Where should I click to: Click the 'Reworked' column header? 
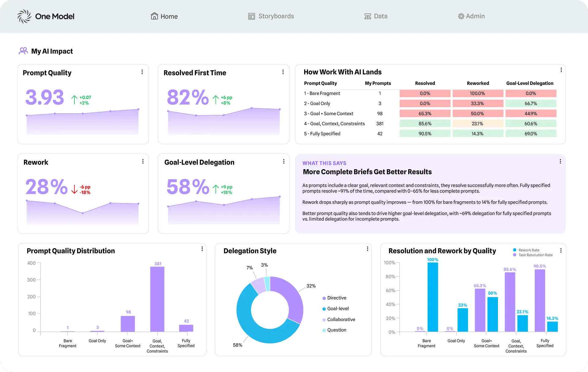pyautogui.click(x=478, y=83)
